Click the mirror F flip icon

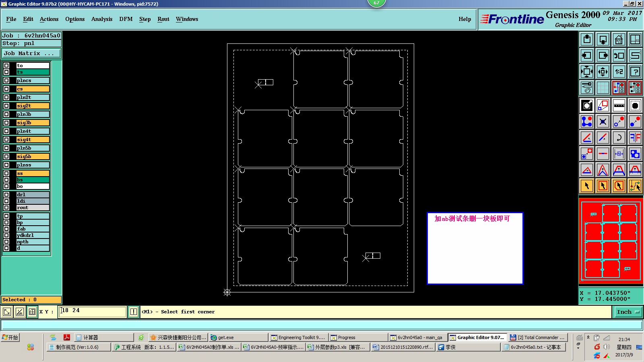click(635, 138)
